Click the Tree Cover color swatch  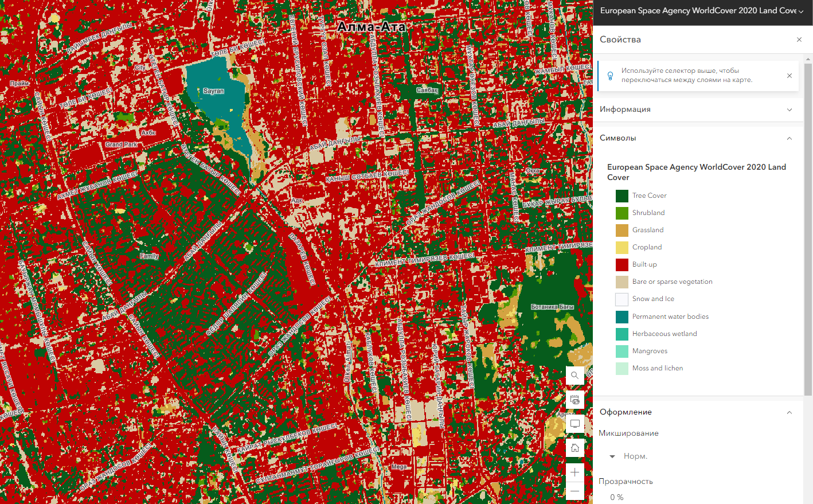tap(622, 196)
